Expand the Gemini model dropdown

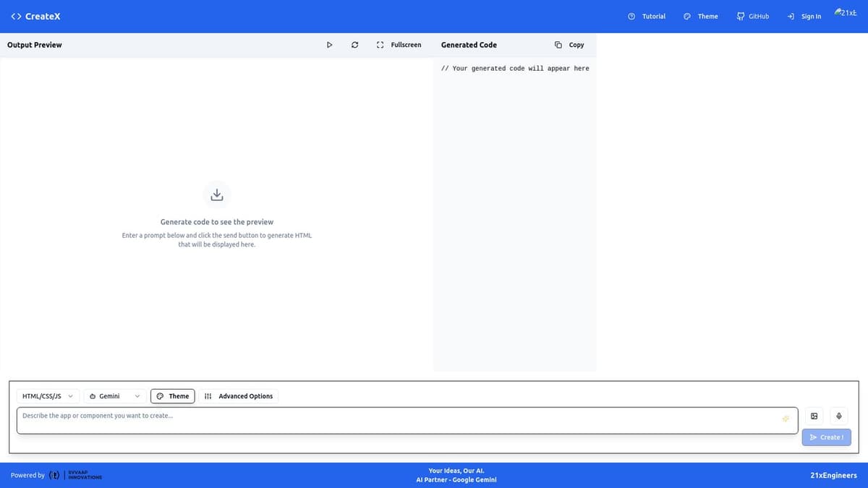point(114,396)
